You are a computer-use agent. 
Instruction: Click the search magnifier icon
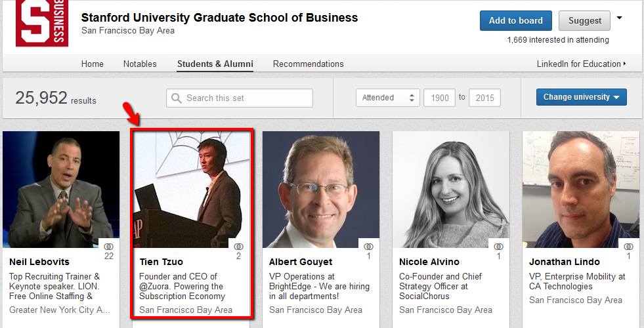(x=177, y=98)
